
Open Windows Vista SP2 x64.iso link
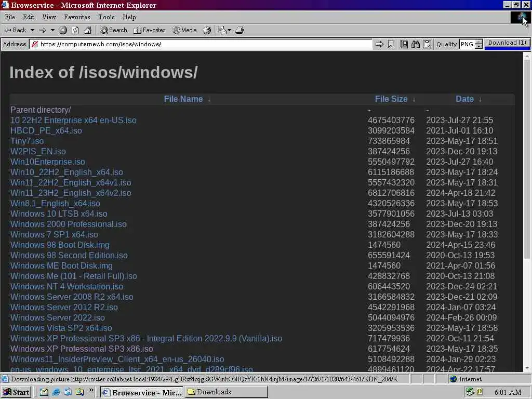tap(61, 328)
